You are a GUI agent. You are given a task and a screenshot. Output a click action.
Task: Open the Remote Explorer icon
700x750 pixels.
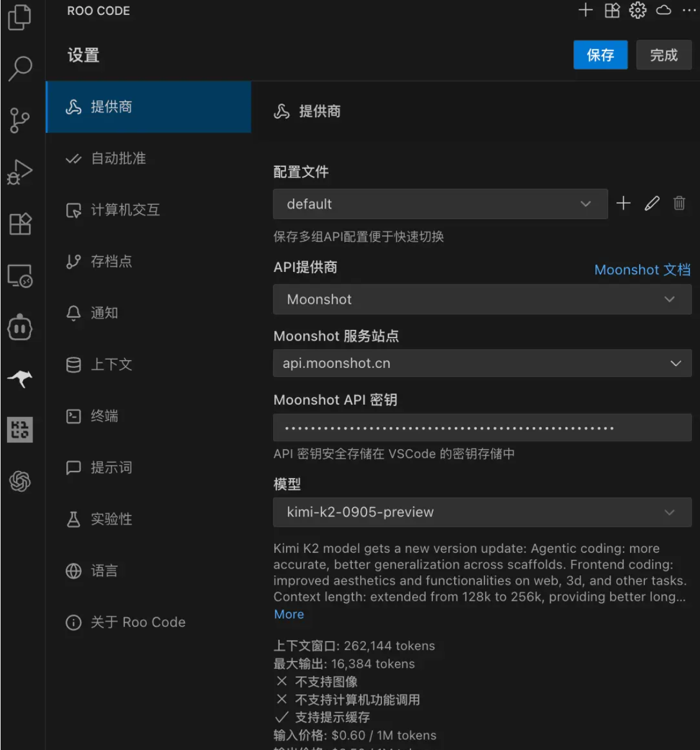pos(20,275)
